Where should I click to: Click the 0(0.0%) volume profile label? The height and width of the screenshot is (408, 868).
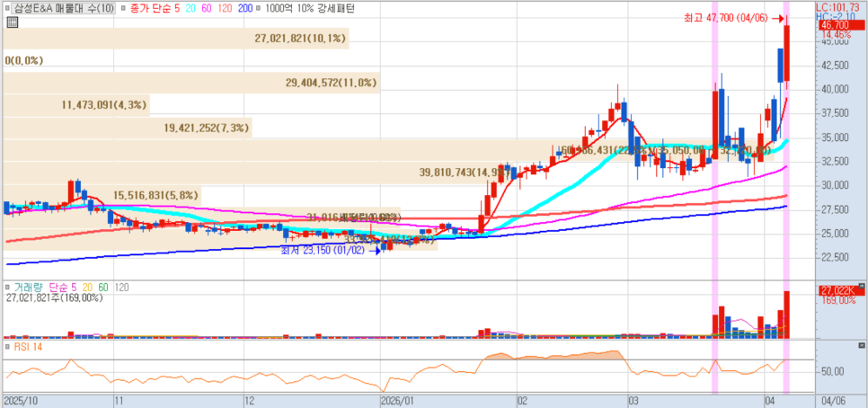(23, 60)
